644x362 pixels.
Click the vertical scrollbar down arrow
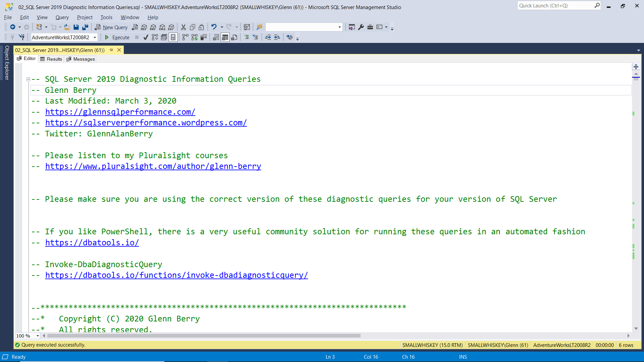(x=636, y=329)
